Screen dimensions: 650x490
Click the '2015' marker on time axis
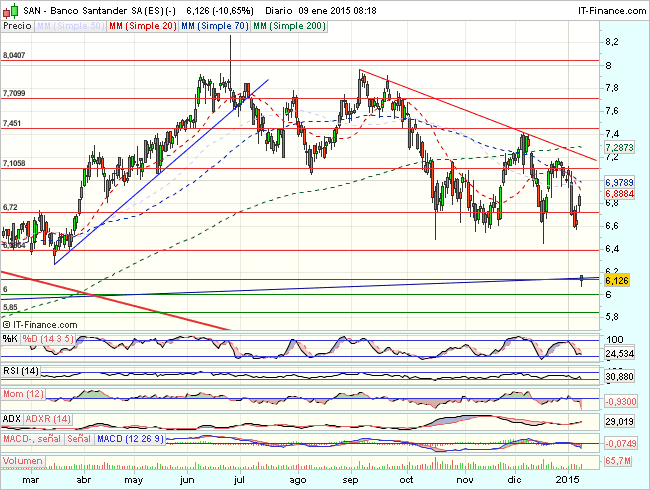pyautogui.click(x=568, y=479)
